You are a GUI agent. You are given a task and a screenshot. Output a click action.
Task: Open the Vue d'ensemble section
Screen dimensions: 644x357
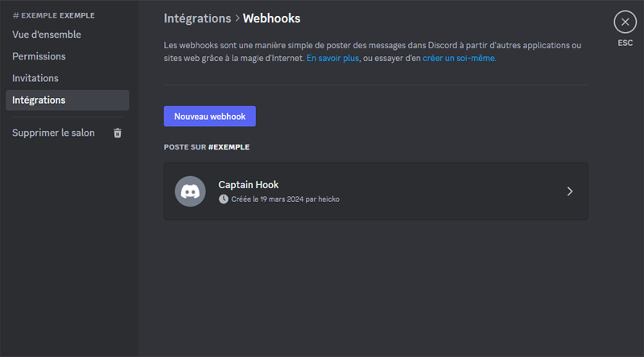coord(47,35)
